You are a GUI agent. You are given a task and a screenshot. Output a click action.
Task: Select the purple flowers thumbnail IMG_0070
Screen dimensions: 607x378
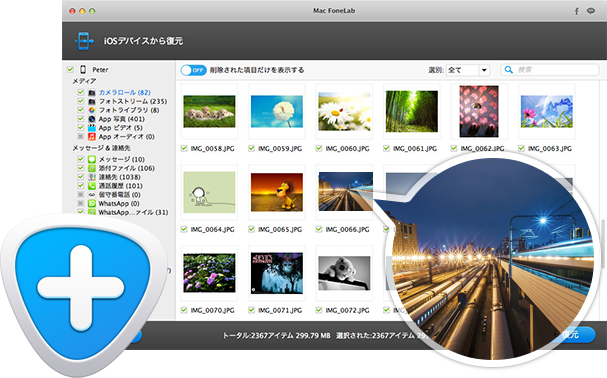209,273
